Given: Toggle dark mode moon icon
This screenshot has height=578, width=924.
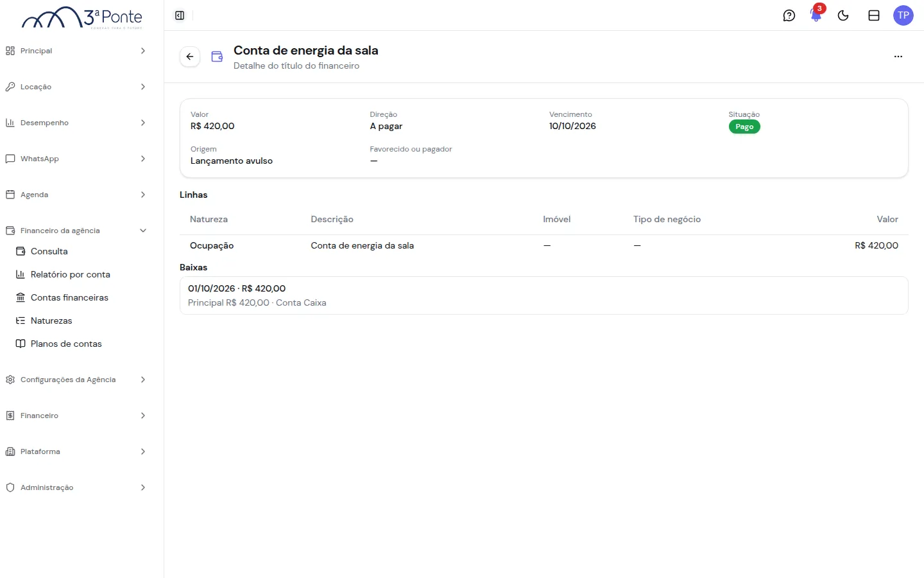Looking at the screenshot, I should coord(843,15).
